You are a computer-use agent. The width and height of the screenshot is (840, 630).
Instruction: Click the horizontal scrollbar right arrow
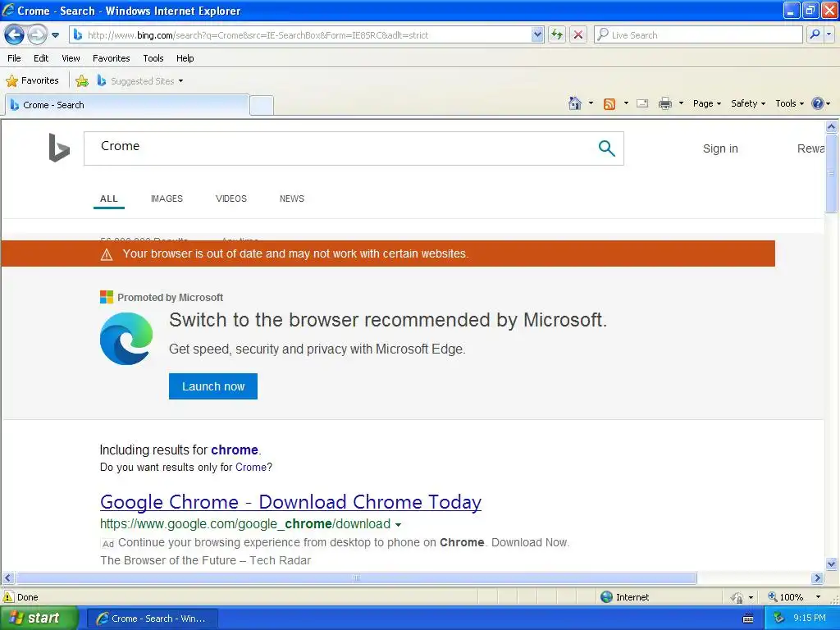817,578
